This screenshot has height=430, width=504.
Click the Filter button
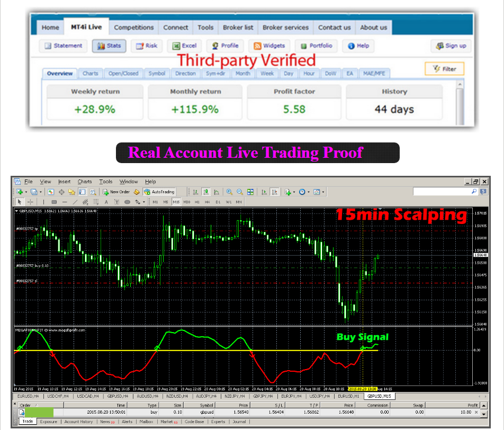click(445, 69)
